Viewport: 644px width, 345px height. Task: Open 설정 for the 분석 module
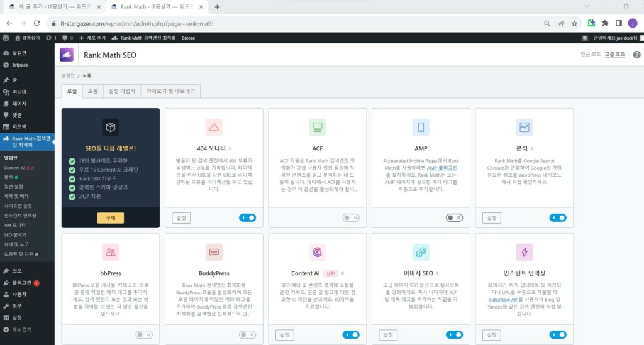tap(492, 218)
